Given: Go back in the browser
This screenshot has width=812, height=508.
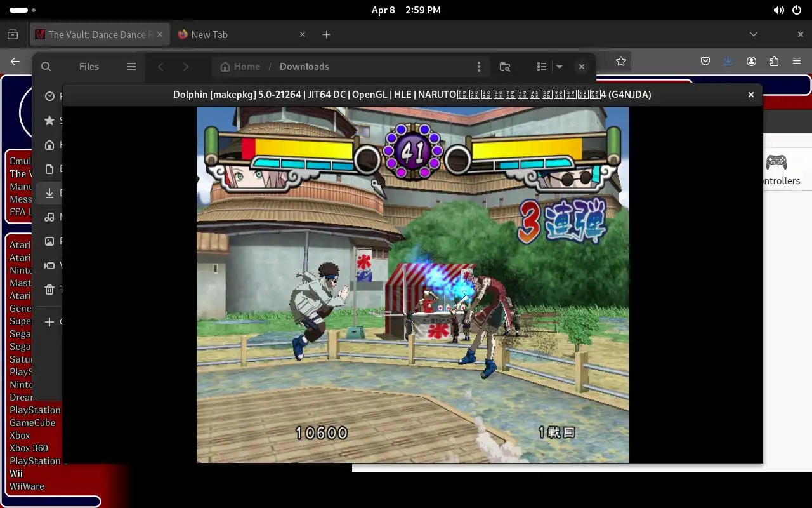Looking at the screenshot, I should tap(15, 62).
